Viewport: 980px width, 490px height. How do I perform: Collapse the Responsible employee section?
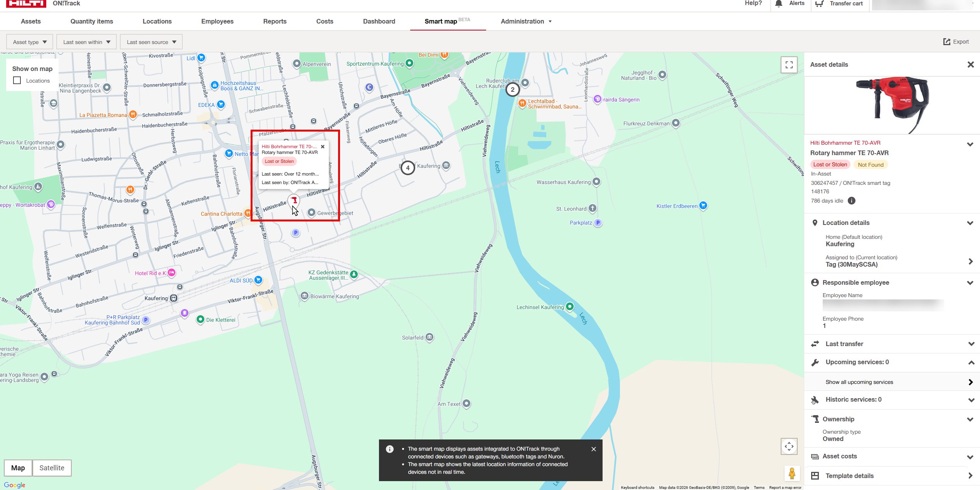coord(970,283)
